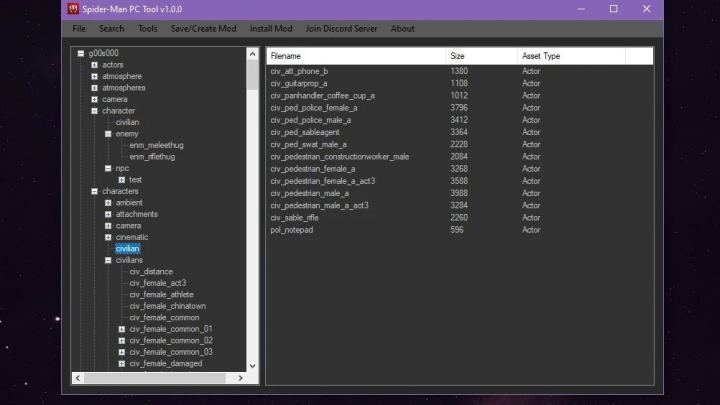Expand the attachments folder
Image resolution: width=720 pixels, height=405 pixels.
tap(108, 214)
